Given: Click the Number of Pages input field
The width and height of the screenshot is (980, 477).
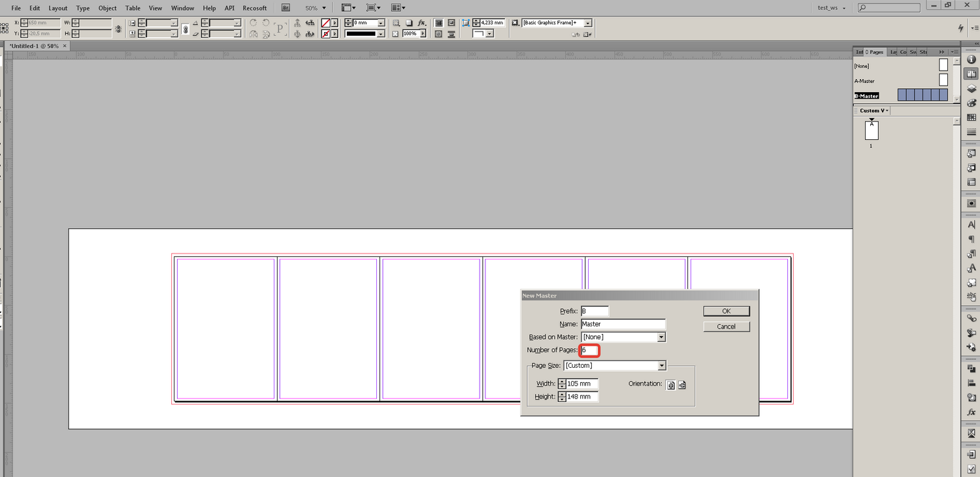Looking at the screenshot, I should coord(589,350).
